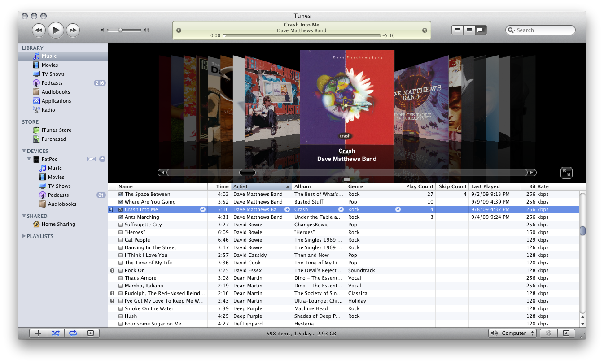Viewport: 604px width, 364px height.
Task: Adjust the volume slider knob
Action: point(120,30)
